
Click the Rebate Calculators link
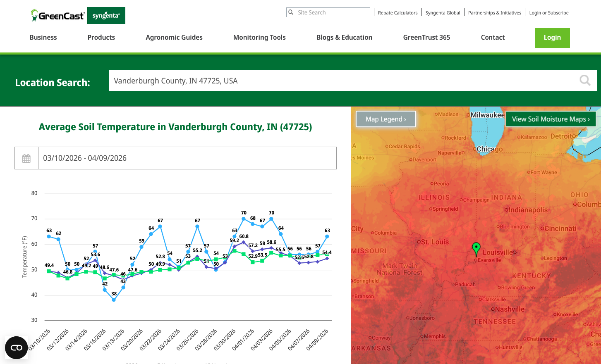[397, 13]
